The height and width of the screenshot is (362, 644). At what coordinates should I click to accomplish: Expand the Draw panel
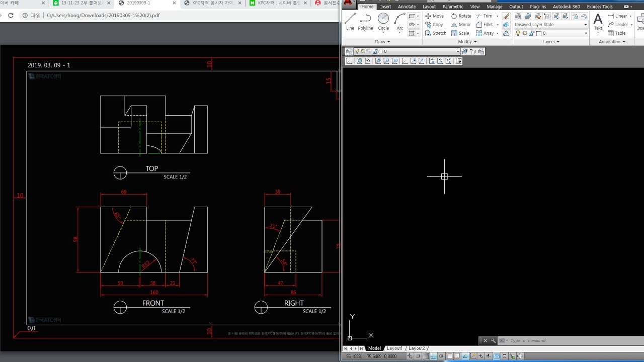click(x=382, y=42)
